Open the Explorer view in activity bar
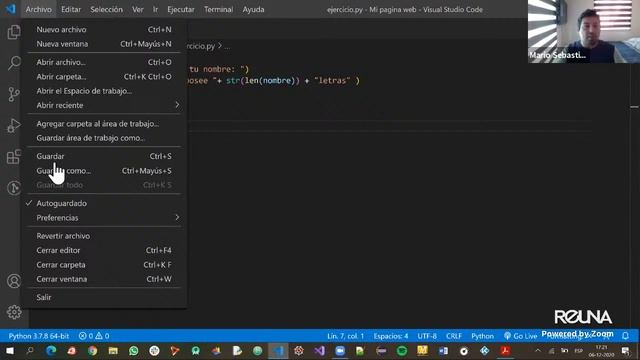 click(x=13, y=32)
